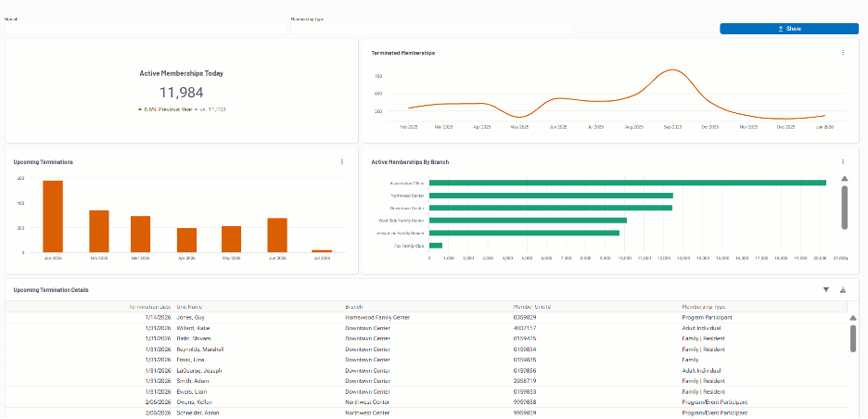Click the Association Office bar
Screen dimensions: 868x419
click(x=627, y=183)
